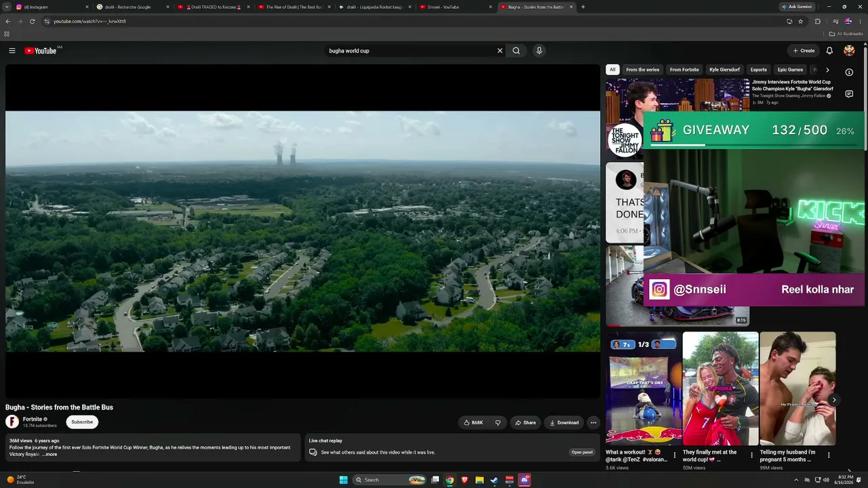Open the live chat replay panel
Image resolution: width=868 pixels, height=488 pixels.
[582, 452]
